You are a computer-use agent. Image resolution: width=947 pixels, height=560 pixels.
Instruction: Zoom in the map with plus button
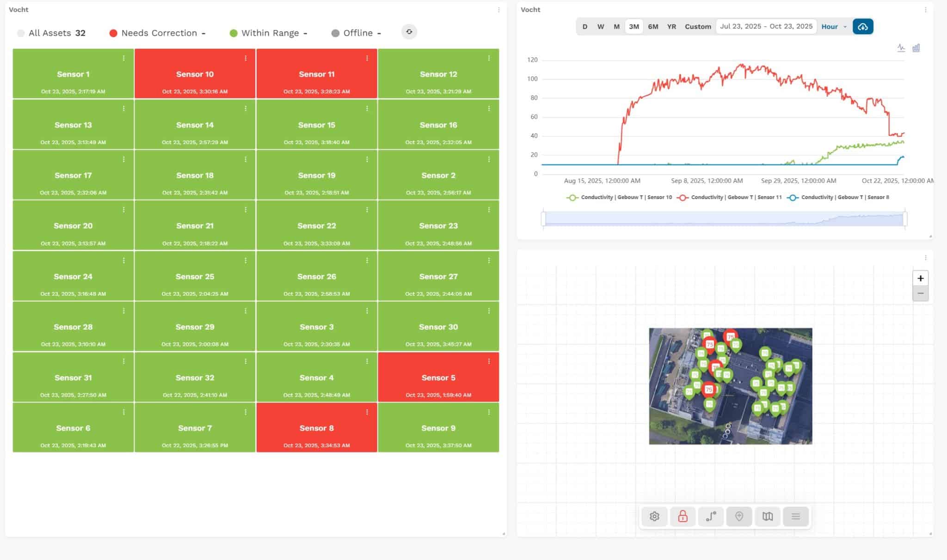tap(920, 278)
